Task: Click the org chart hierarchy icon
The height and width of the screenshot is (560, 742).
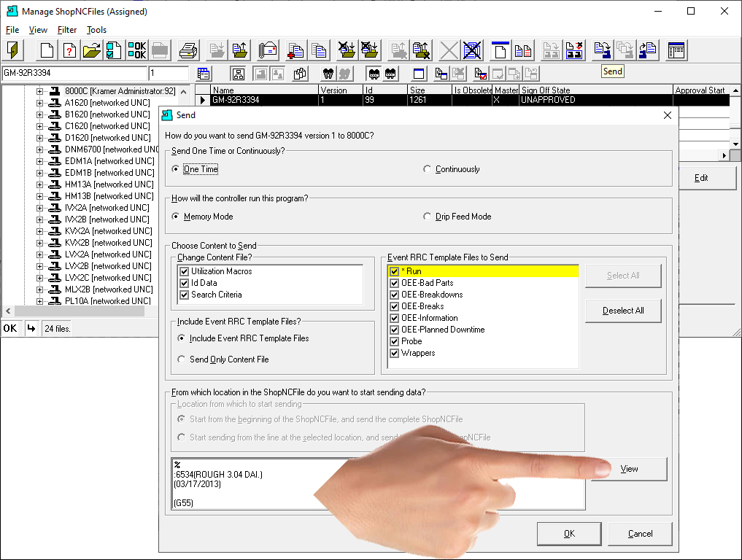Action: (x=238, y=74)
